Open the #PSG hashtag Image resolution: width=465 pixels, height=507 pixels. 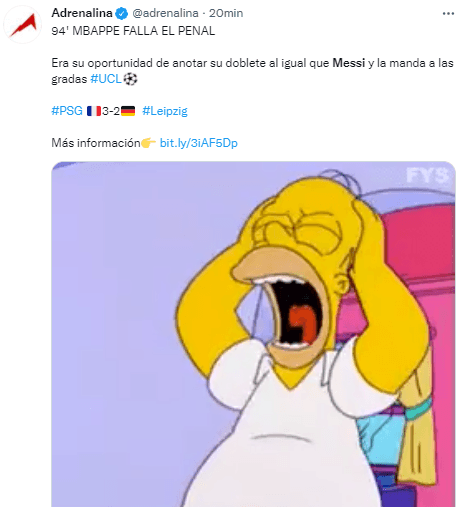(x=67, y=111)
